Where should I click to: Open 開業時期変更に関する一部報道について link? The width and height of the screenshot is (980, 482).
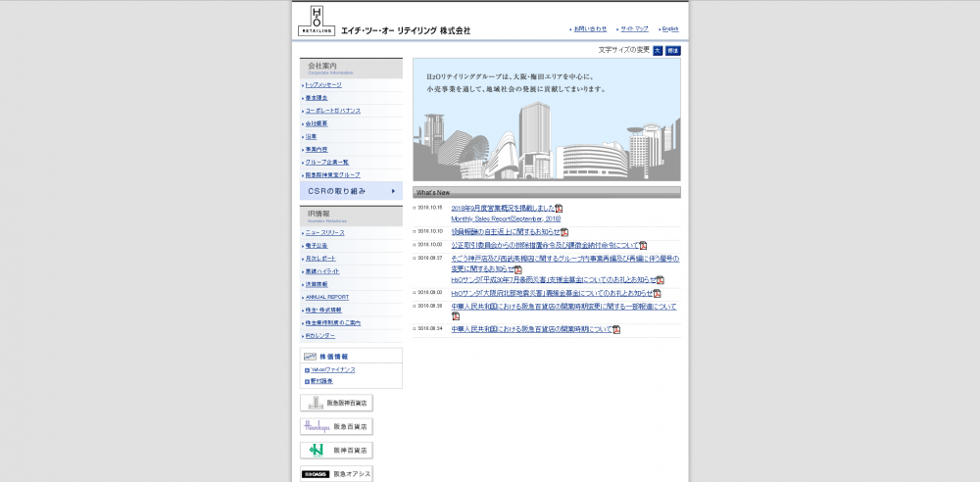pos(563,307)
